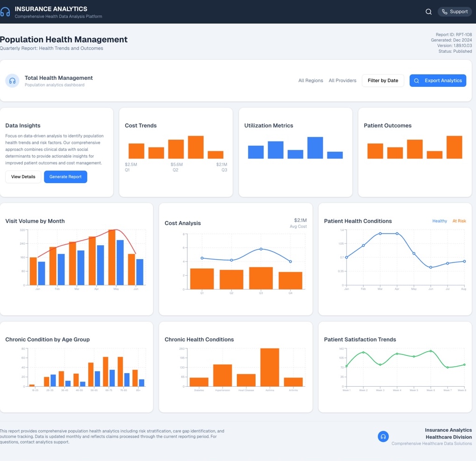Select the tallest blue Utilization Metrics bar
476x461 pixels.
pos(315,148)
